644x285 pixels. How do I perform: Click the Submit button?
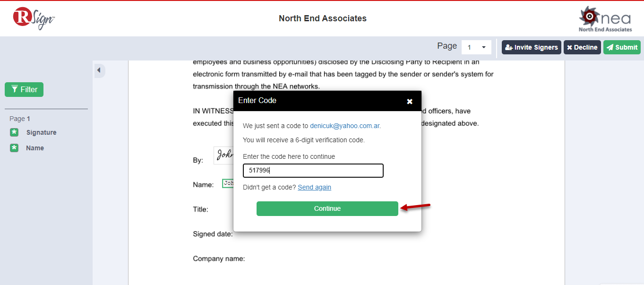point(622,47)
